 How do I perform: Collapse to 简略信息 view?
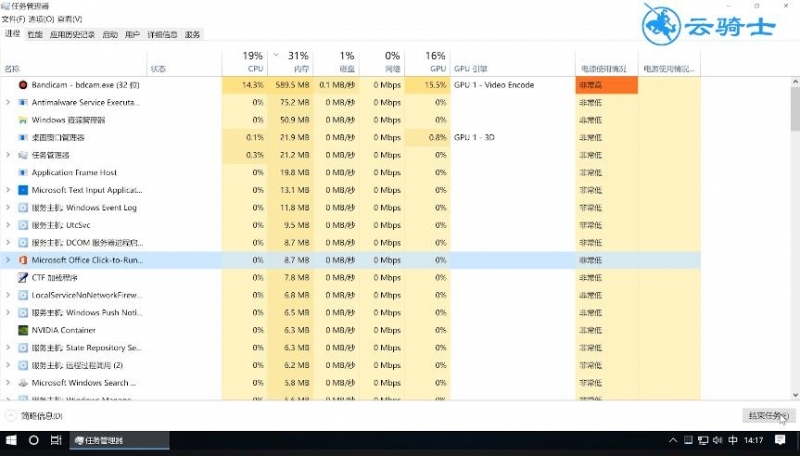35,416
